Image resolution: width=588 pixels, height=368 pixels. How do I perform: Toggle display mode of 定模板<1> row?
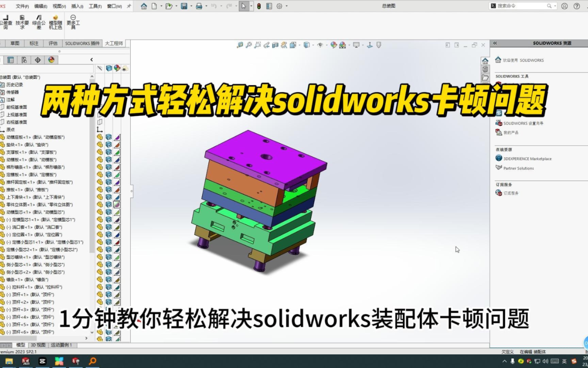[109, 174]
